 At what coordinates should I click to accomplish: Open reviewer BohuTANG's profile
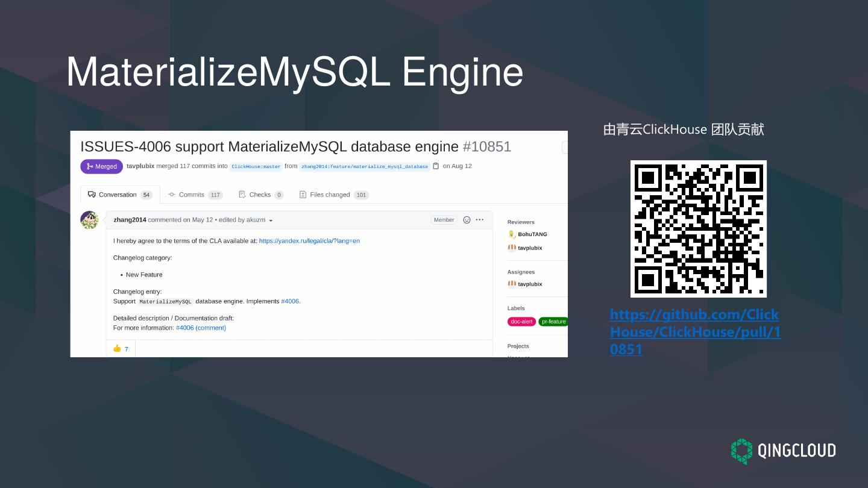point(532,234)
